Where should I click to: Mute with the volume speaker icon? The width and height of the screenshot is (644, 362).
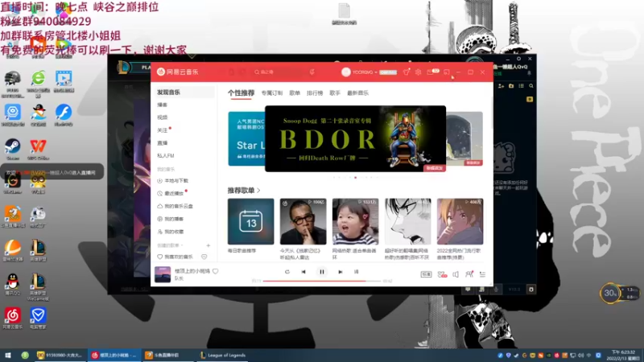click(456, 274)
